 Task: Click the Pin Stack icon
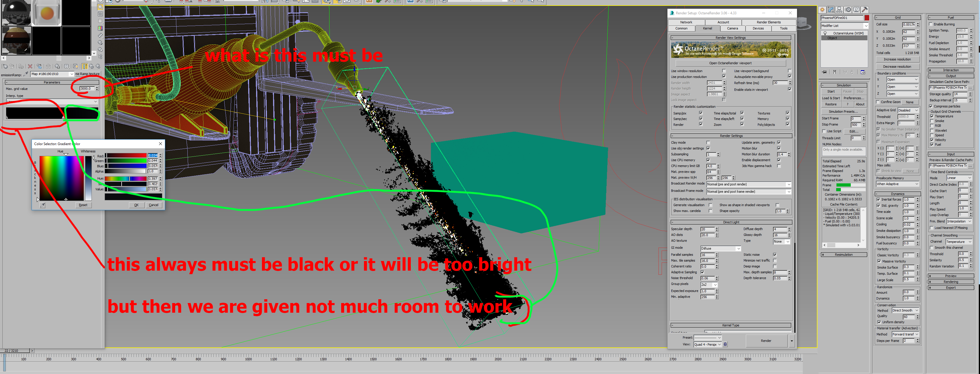tap(824, 72)
